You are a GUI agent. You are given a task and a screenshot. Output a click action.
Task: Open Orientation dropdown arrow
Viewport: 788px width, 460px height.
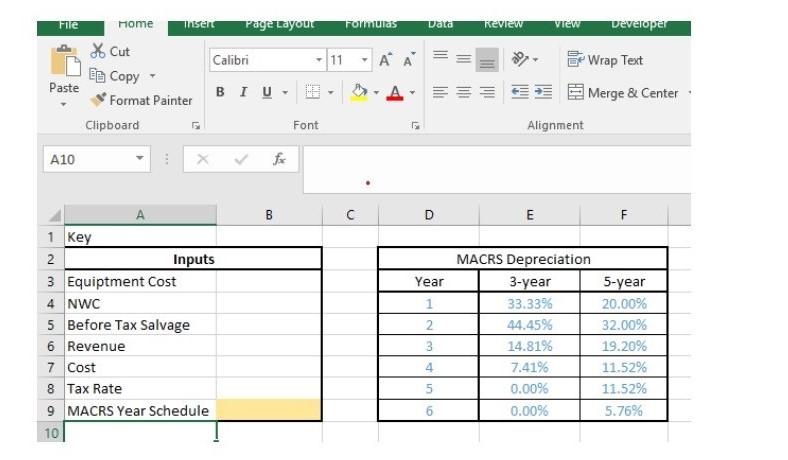click(x=535, y=60)
